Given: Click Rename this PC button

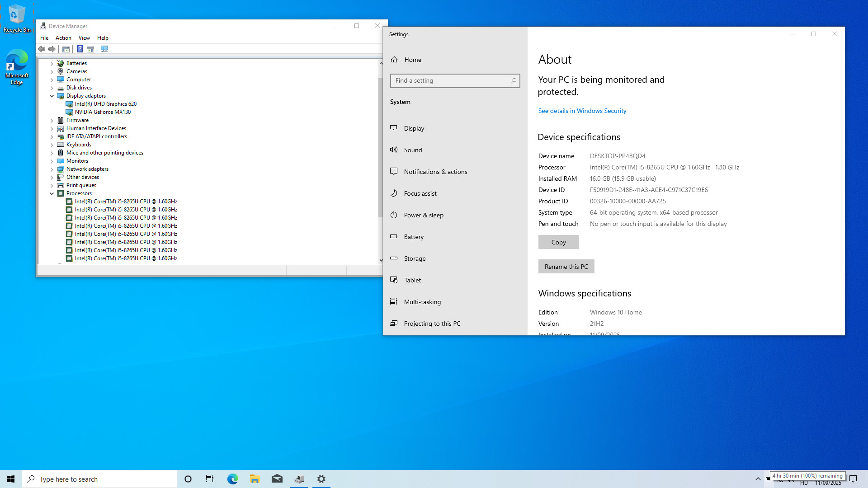Looking at the screenshot, I should coord(566,267).
